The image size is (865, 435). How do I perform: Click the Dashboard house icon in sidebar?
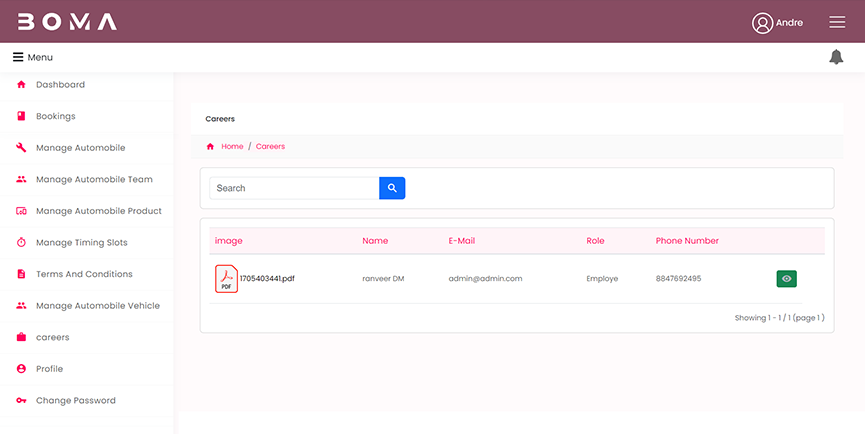(21, 85)
